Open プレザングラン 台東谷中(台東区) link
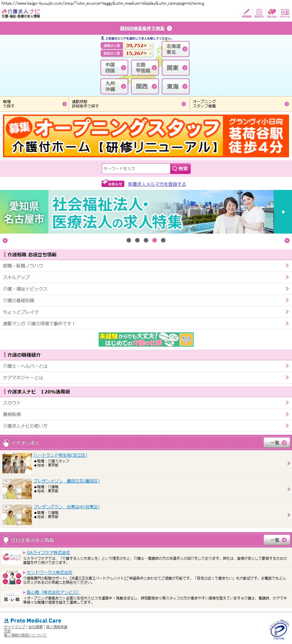292x644 pixels. [x=67, y=507]
